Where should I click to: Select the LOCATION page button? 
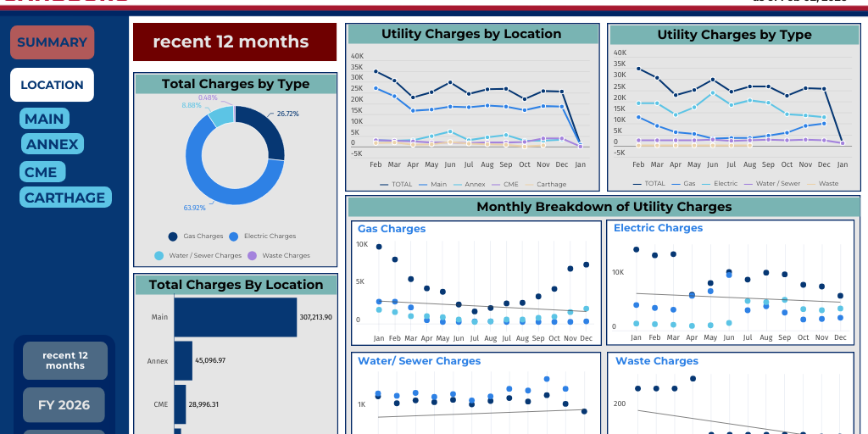(52, 85)
